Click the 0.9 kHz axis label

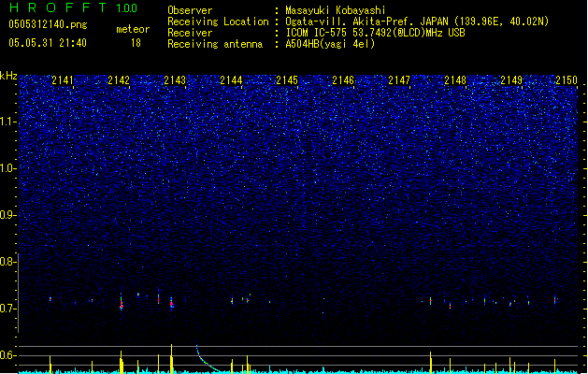point(7,215)
